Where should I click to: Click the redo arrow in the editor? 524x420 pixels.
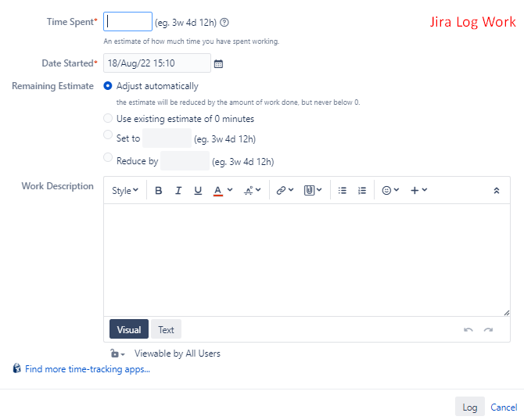click(x=488, y=330)
